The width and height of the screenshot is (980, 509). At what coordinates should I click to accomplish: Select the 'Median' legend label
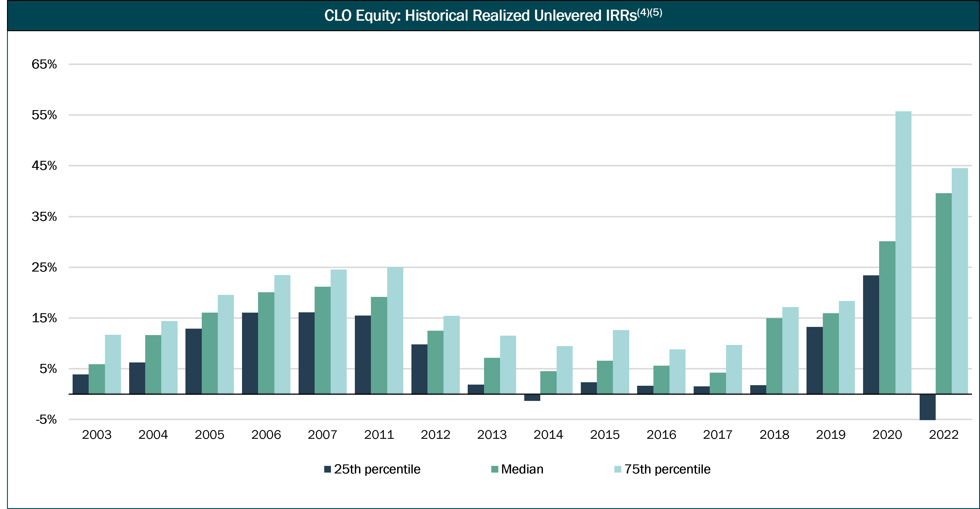click(x=522, y=469)
